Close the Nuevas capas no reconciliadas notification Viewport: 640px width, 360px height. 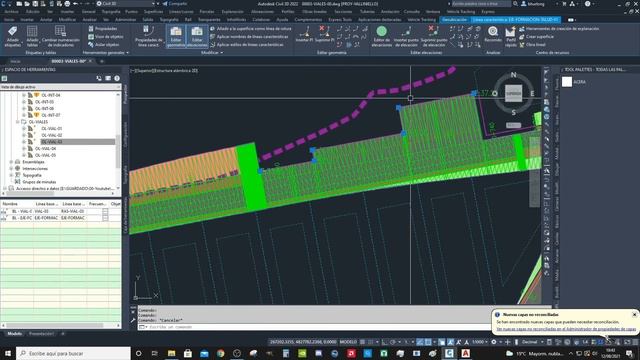[634, 314]
